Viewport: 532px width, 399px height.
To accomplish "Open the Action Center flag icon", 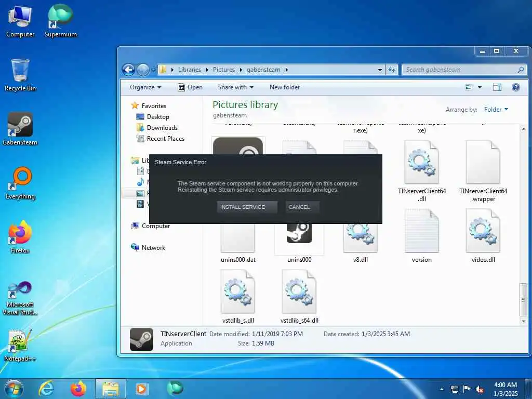I will [467, 389].
